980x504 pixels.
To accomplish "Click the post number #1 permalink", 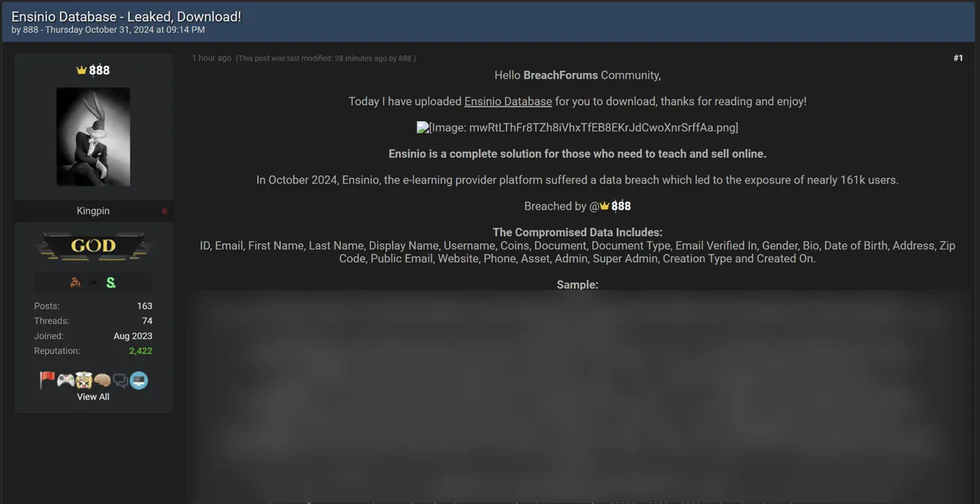I will pyautogui.click(x=958, y=58).
